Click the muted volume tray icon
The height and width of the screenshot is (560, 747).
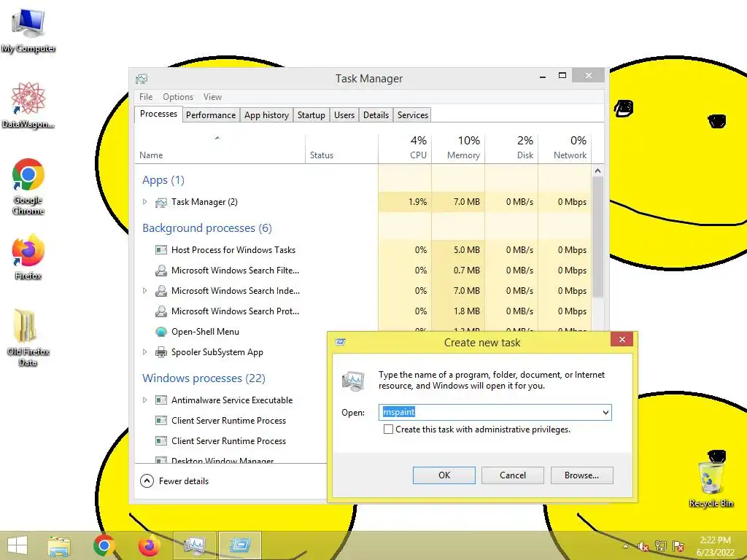tap(643, 546)
